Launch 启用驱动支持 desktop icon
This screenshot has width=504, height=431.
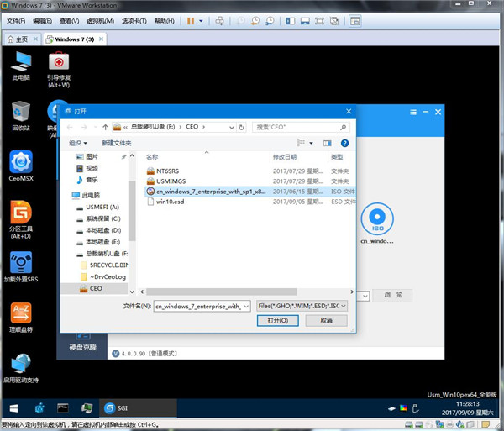[x=21, y=368]
